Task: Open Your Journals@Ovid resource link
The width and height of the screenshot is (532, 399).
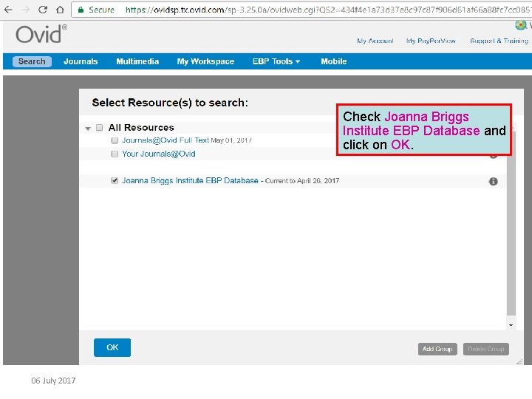Action: click(x=159, y=154)
